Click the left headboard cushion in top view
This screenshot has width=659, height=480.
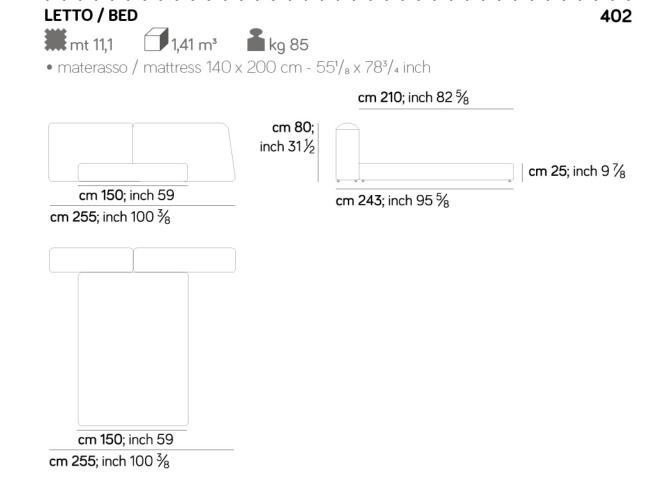(x=91, y=260)
